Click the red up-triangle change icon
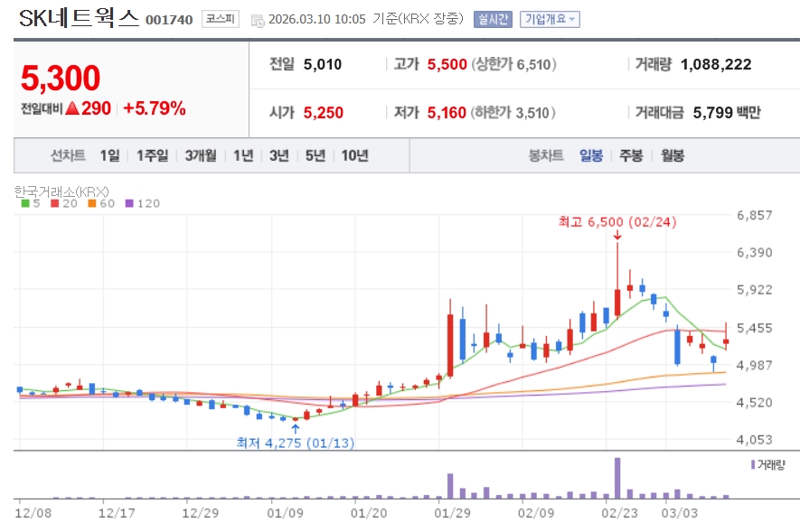 click(72, 108)
